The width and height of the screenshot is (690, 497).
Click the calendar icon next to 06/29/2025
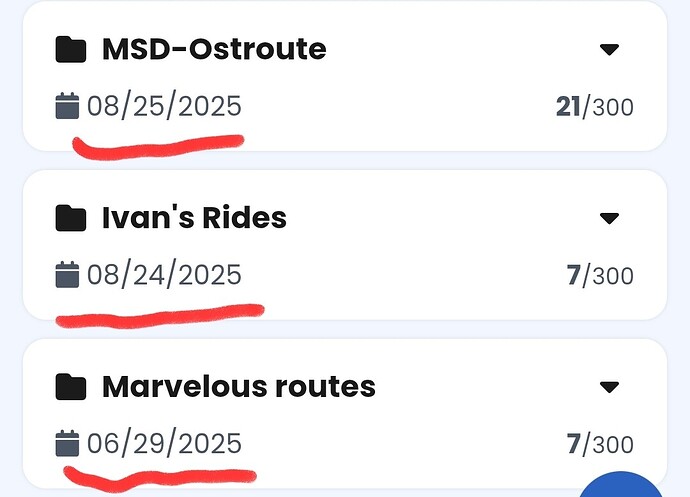pyautogui.click(x=67, y=443)
